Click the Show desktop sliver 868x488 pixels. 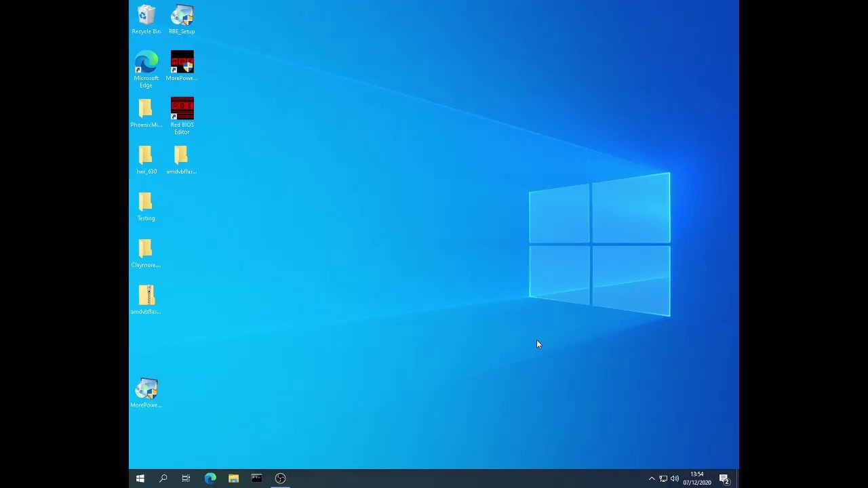click(x=737, y=479)
